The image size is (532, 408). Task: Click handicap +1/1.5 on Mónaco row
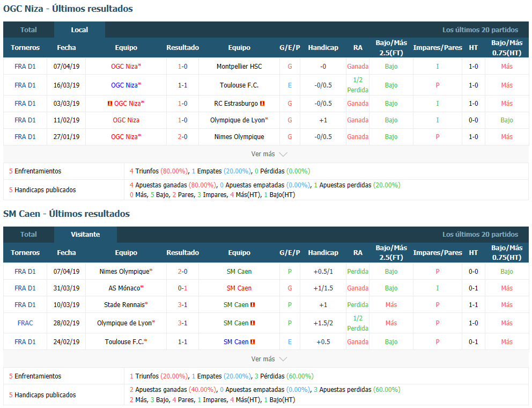click(323, 288)
